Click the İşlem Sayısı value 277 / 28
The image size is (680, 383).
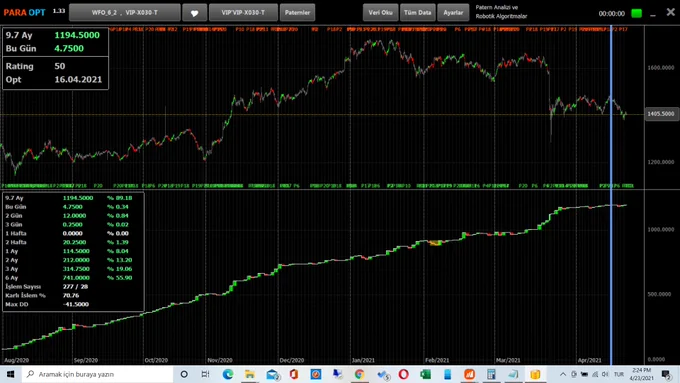click(x=75, y=287)
